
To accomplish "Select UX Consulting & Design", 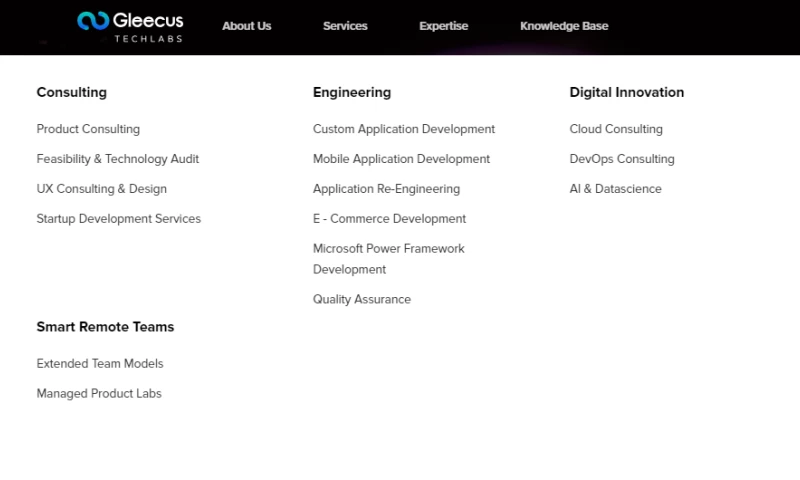I will (102, 189).
